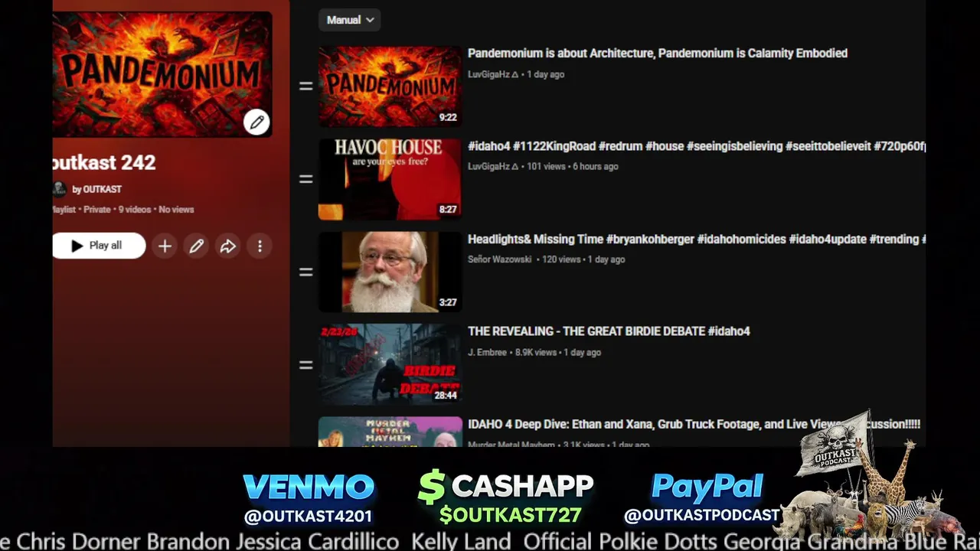Grab the drag handle beside Birdie Debate video

coord(305,365)
